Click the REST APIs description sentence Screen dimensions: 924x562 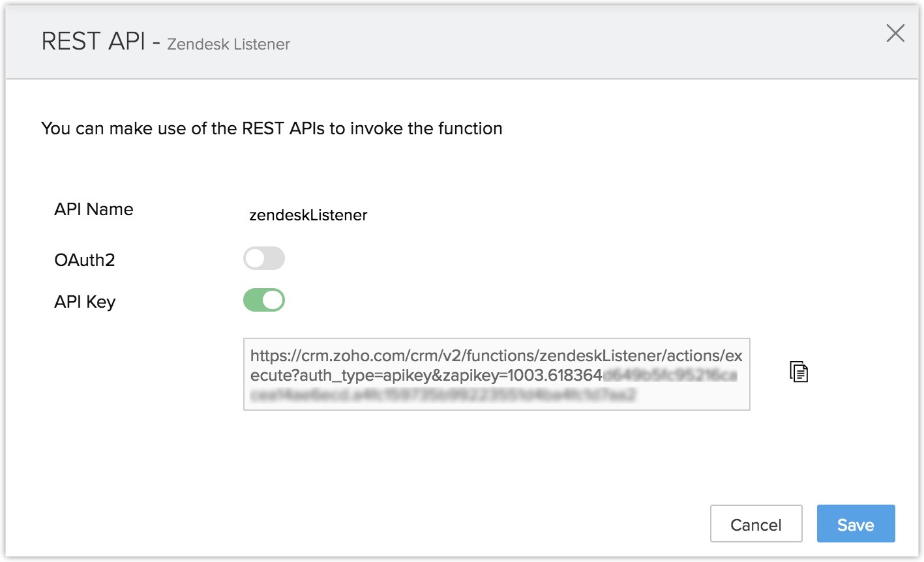[271, 128]
